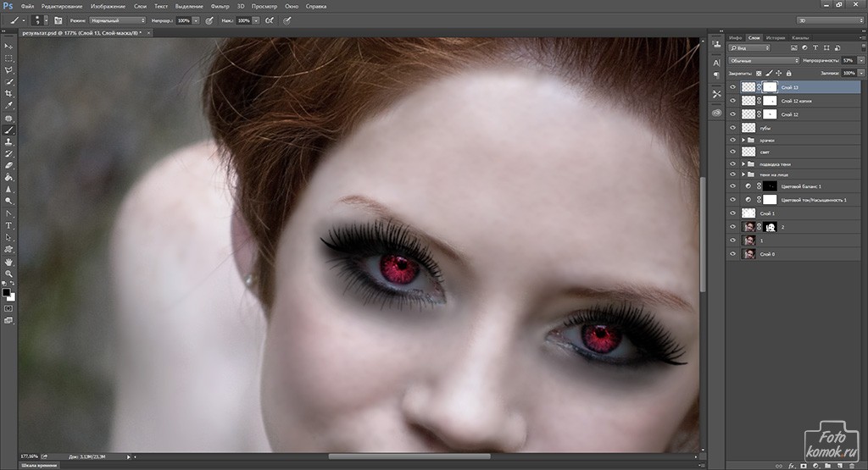Select the Paint Bucket tool
Image resolution: width=868 pixels, height=470 pixels.
pyautogui.click(x=8, y=178)
